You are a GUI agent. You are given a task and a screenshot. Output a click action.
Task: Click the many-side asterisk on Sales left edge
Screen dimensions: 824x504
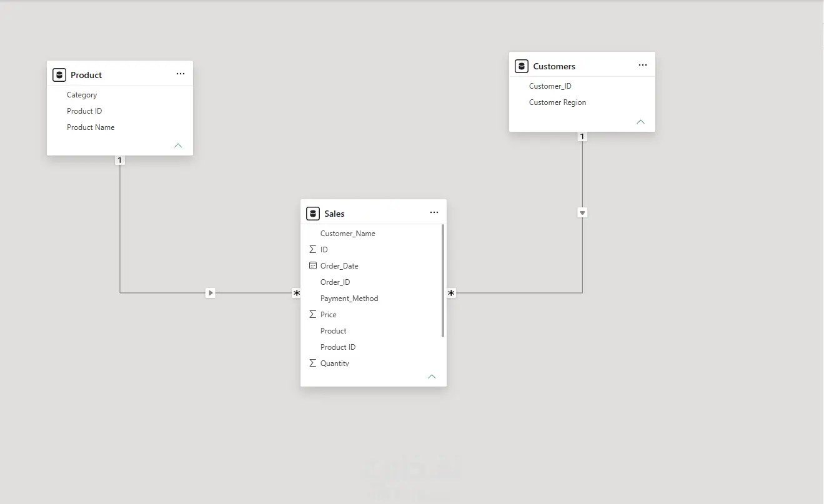[x=296, y=293]
